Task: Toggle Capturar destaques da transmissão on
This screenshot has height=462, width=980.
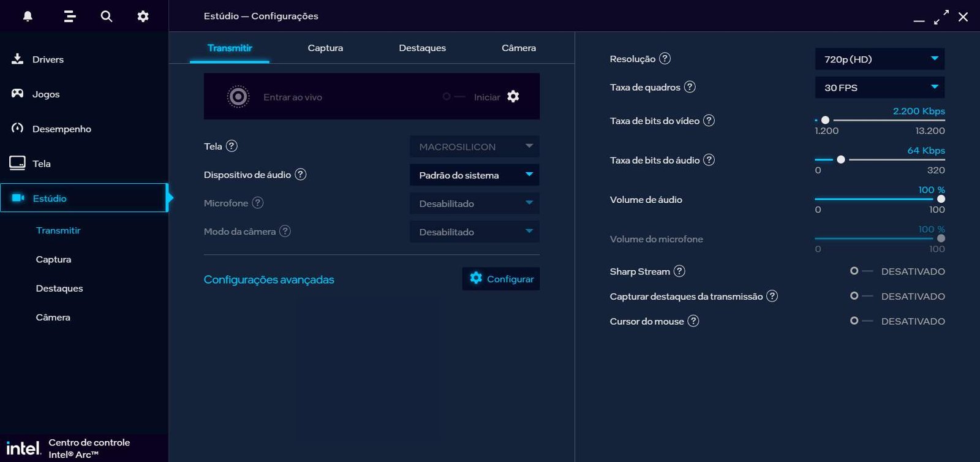Action: (x=860, y=296)
